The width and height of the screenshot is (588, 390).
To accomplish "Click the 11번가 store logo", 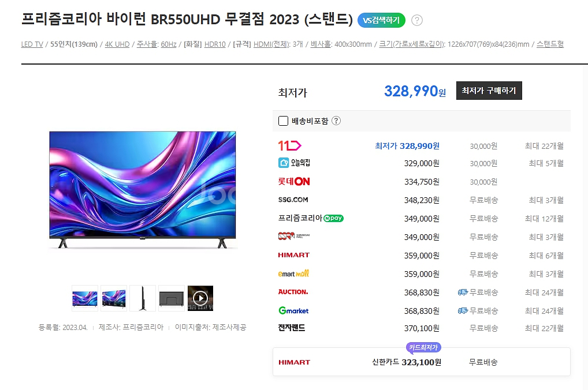I will [x=289, y=145].
